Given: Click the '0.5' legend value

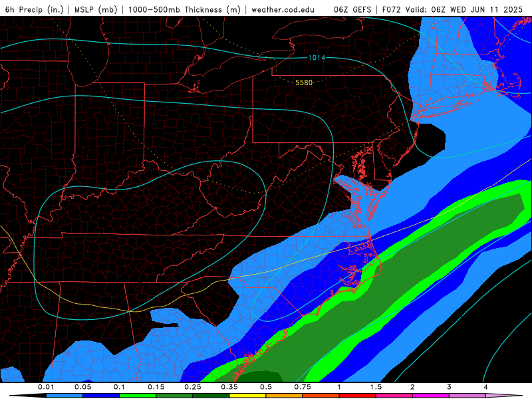Looking at the screenshot, I should point(266,387).
